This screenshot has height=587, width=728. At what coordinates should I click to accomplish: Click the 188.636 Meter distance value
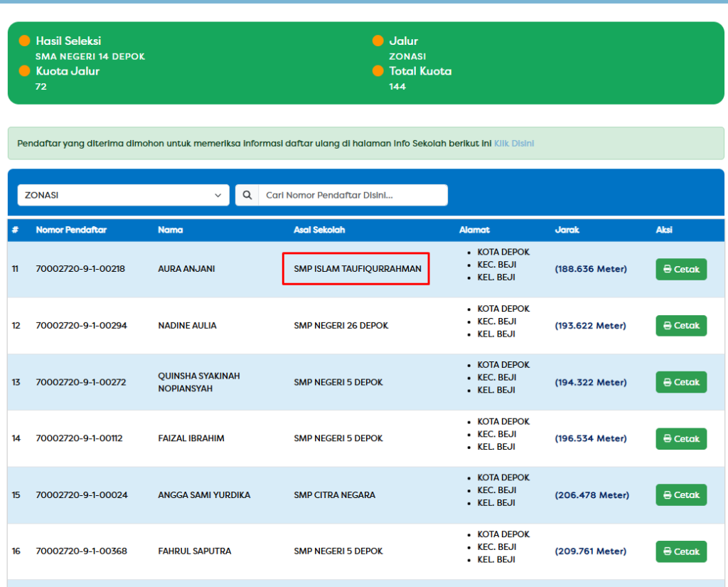(x=591, y=269)
